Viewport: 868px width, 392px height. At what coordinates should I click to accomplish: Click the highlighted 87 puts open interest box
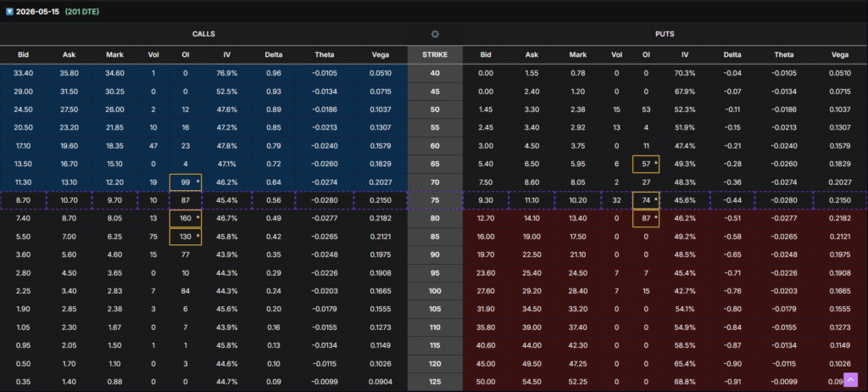pos(648,218)
